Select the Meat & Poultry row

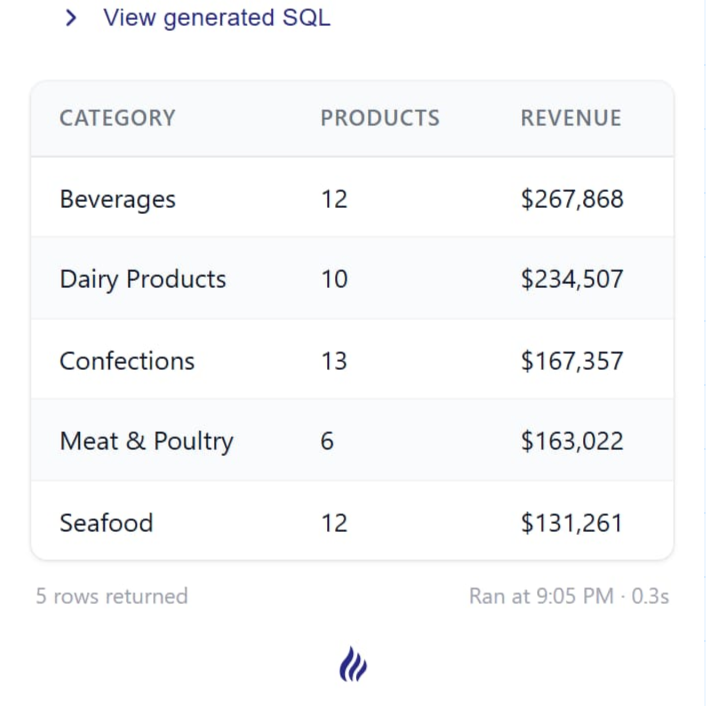coord(146,441)
